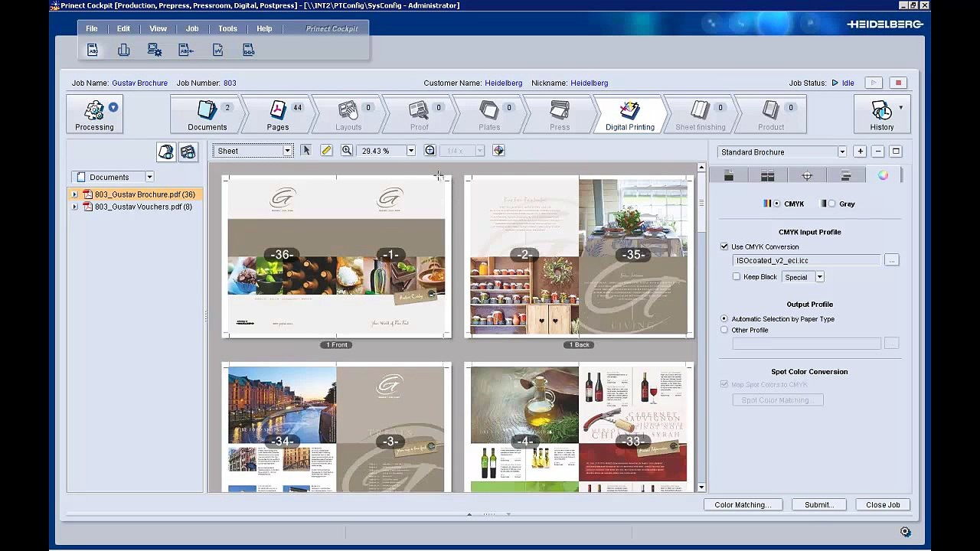
Task: Click the plus add preset button
Action: (860, 152)
